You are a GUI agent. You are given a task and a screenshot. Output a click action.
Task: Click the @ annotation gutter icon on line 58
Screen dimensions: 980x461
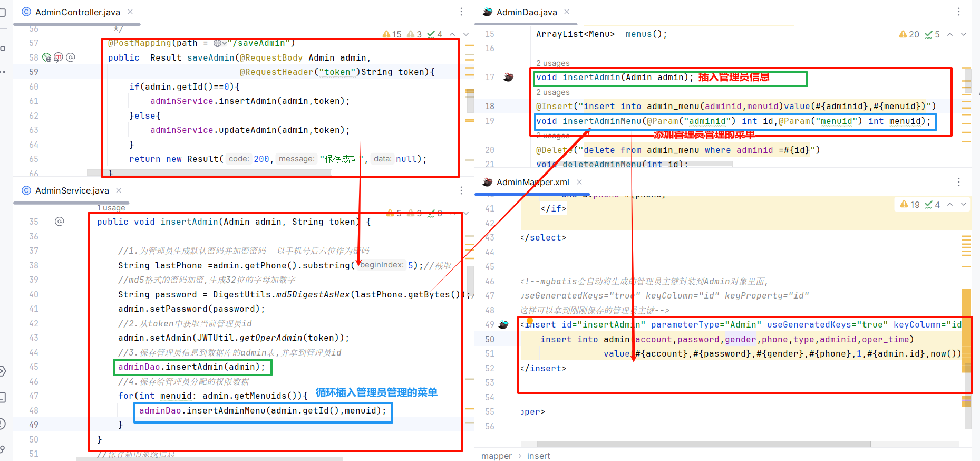click(x=71, y=57)
